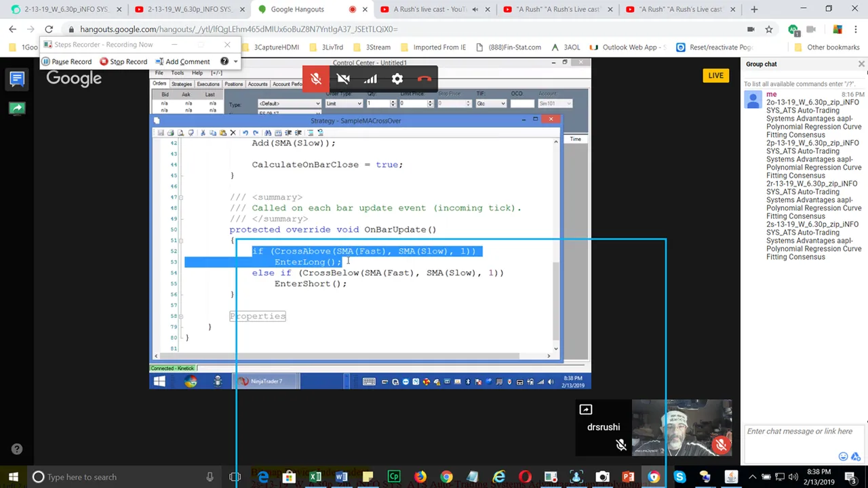Click the green screenshare icon in sidebar

[17, 108]
